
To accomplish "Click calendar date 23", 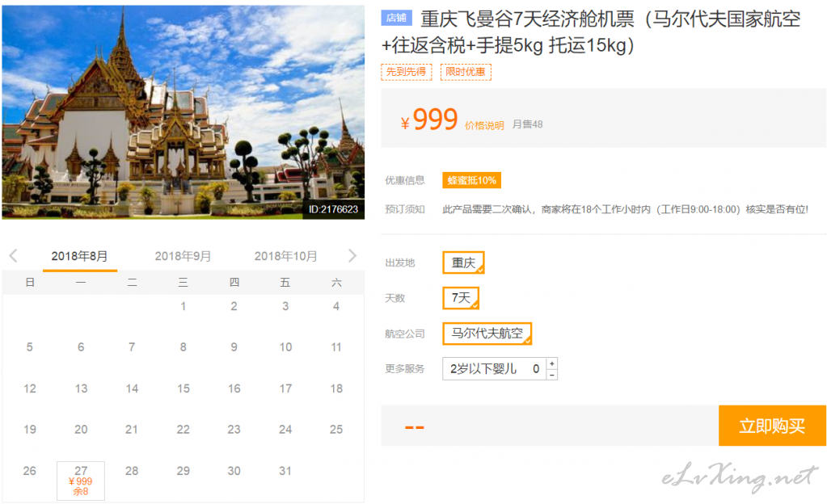I will tap(234, 430).
